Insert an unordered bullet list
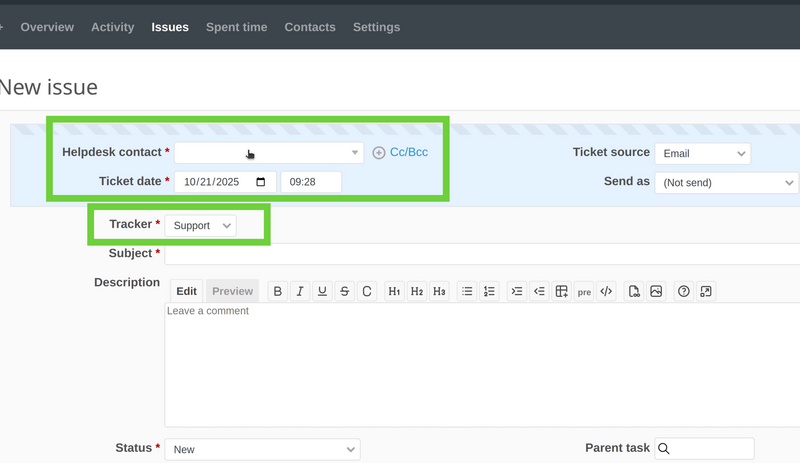 pos(467,291)
